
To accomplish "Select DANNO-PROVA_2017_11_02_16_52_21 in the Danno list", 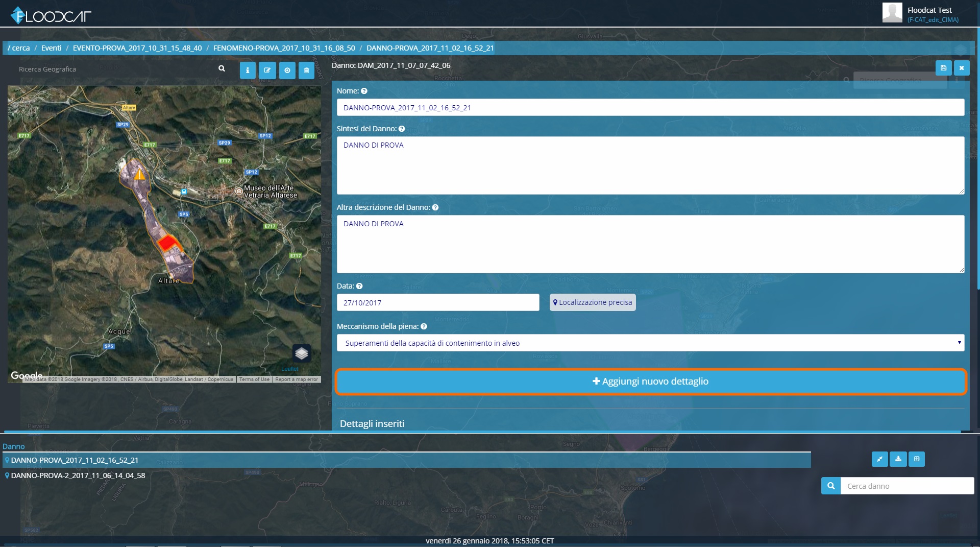I will coord(406,460).
